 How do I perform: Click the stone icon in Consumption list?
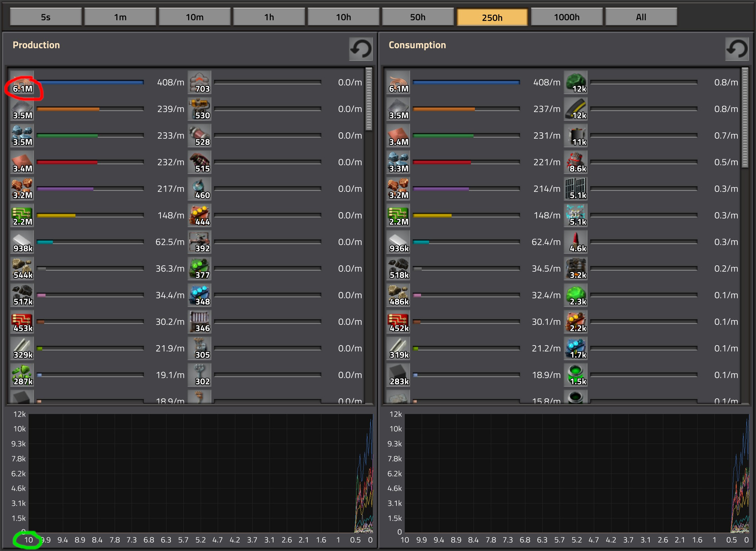click(398, 295)
